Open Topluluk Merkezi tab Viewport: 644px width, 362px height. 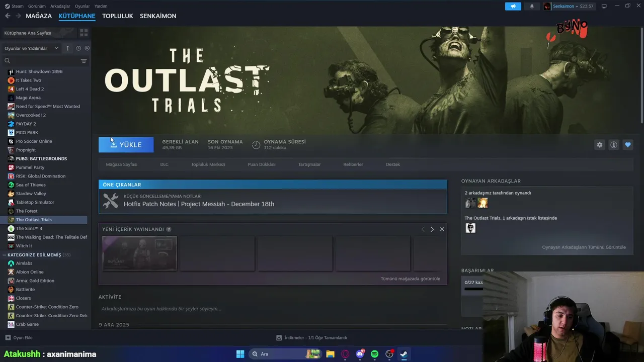point(208,164)
